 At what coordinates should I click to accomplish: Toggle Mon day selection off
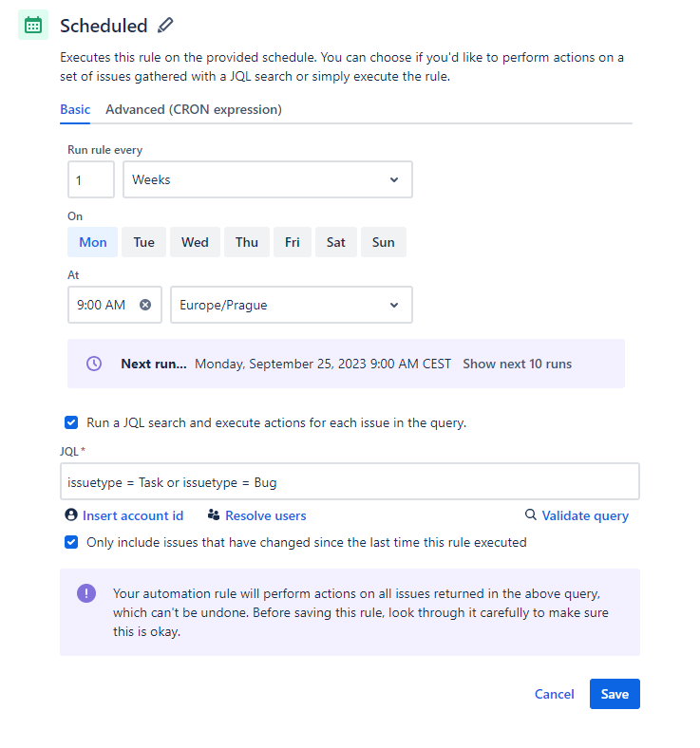tap(92, 242)
